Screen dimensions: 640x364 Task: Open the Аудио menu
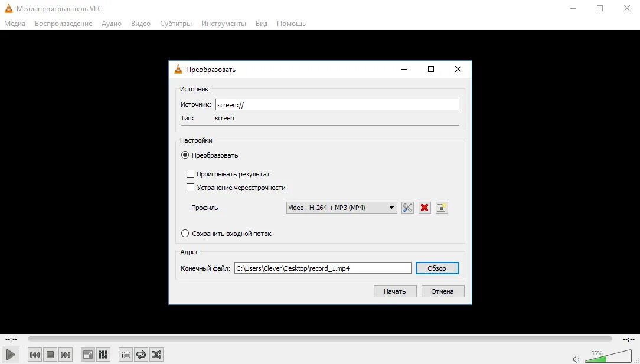tap(112, 24)
